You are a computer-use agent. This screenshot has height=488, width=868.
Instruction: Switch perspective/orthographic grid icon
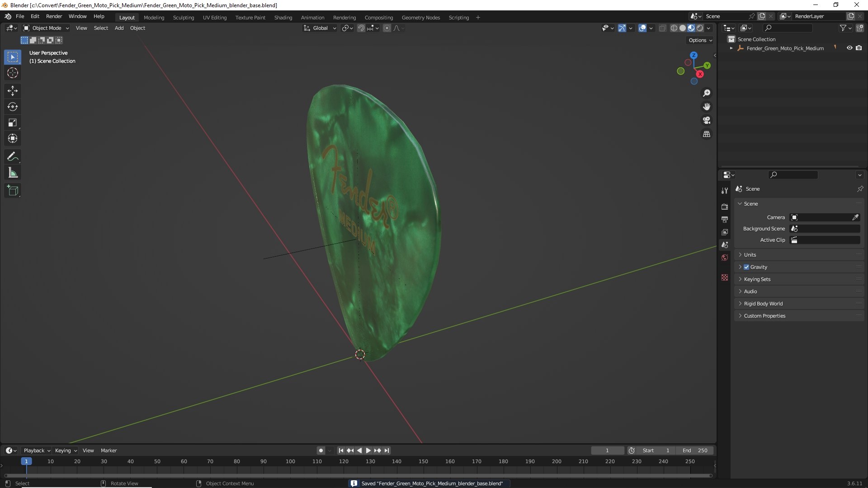point(707,134)
